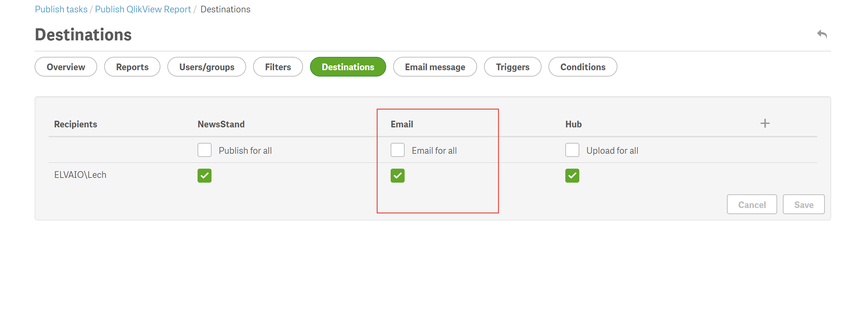Uncheck Hub for ELVAIO\Lech
868x310 pixels.
click(x=572, y=176)
